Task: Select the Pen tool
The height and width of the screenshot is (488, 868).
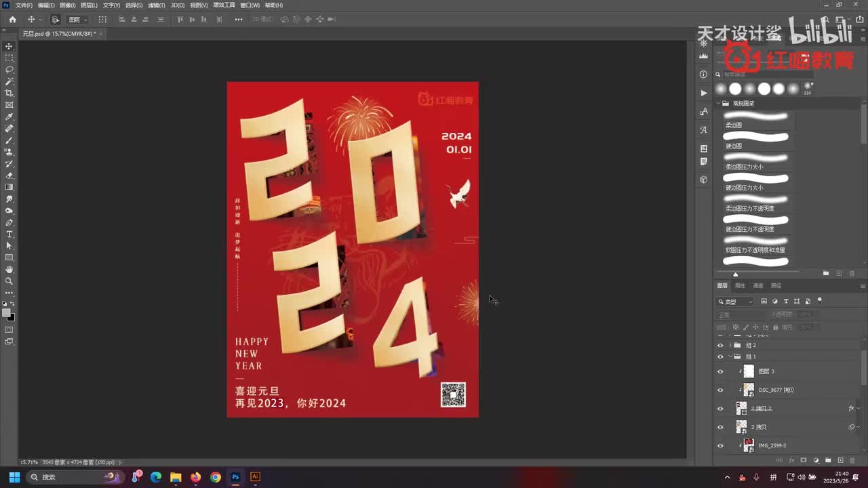Action: pyautogui.click(x=9, y=222)
